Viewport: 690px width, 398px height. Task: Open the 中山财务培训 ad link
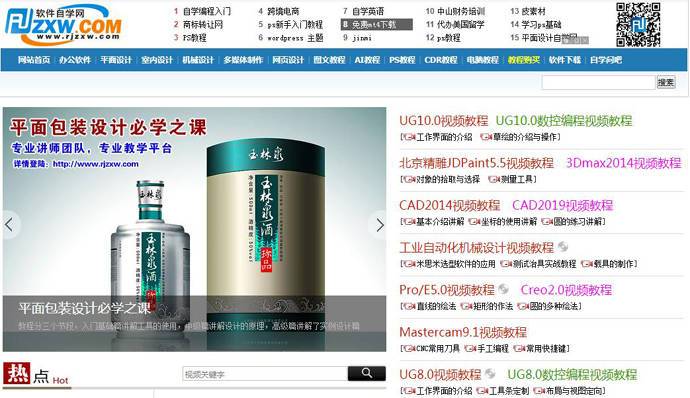point(461,11)
